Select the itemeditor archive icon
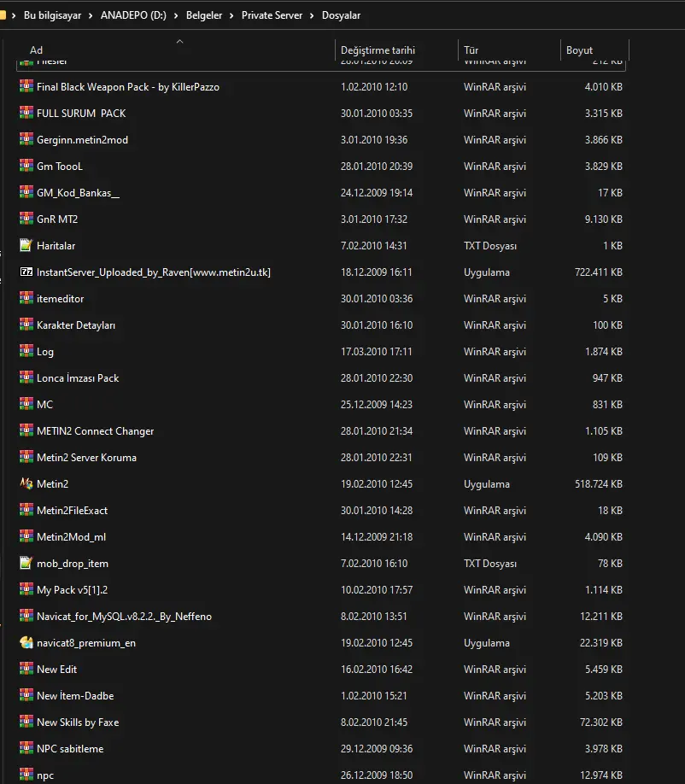 [26, 299]
